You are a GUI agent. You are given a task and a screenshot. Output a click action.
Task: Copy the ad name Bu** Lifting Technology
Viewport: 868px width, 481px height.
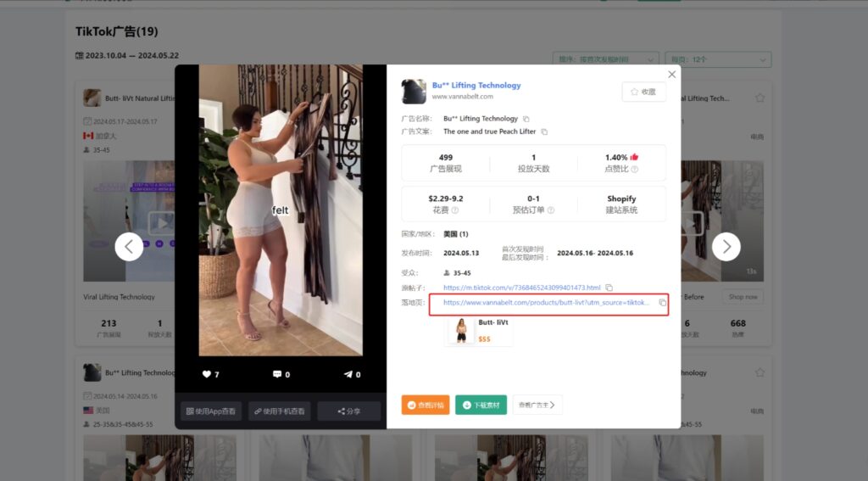coord(526,119)
